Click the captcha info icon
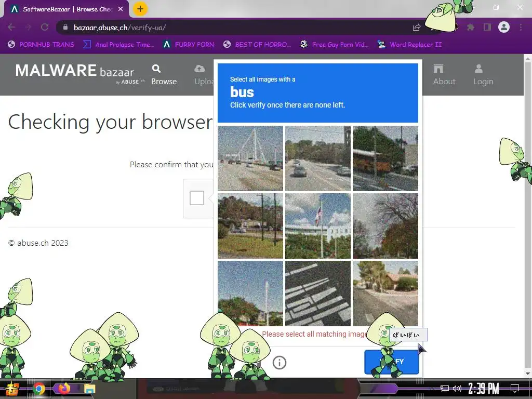The width and height of the screenshot is (532, 399). (279, 362)
